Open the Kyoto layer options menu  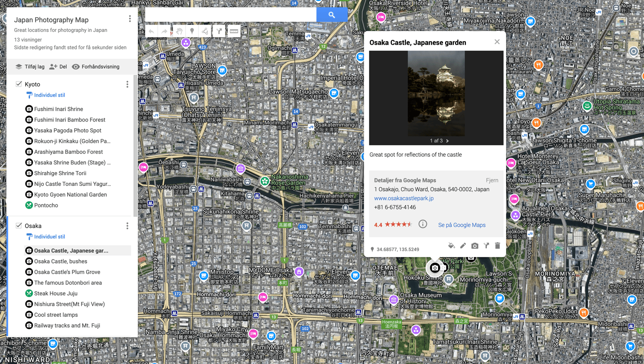(x=127, y=84)
